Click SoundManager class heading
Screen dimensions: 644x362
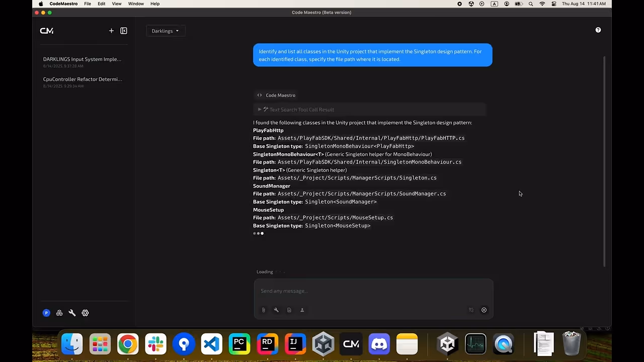pos(272,186)
